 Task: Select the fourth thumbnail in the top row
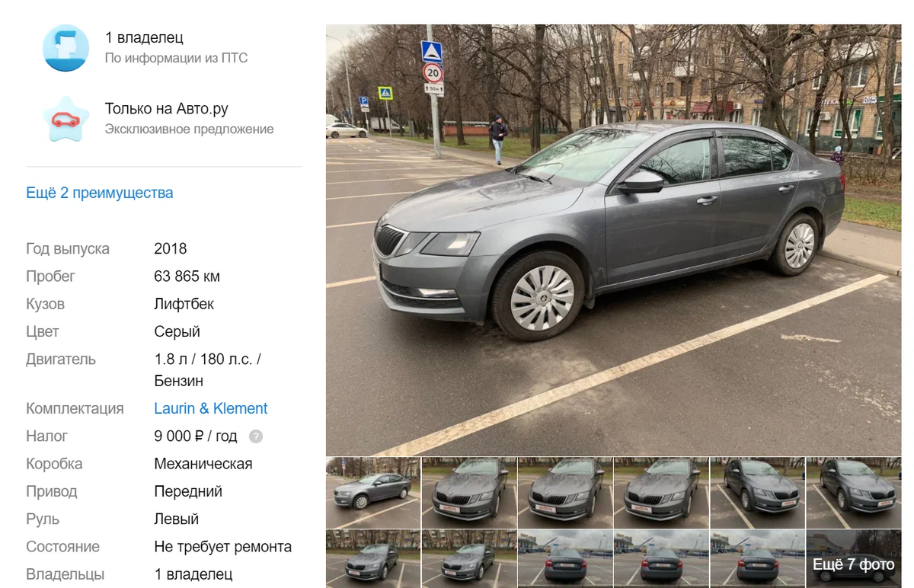pyautogui.click(x=661, y=493)
